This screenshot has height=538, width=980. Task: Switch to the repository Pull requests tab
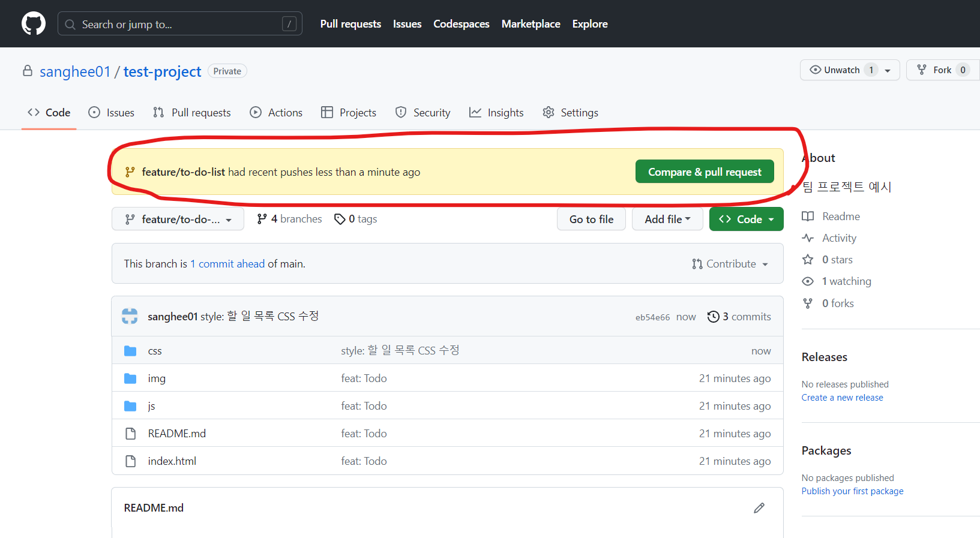click(x=192, y=113)
